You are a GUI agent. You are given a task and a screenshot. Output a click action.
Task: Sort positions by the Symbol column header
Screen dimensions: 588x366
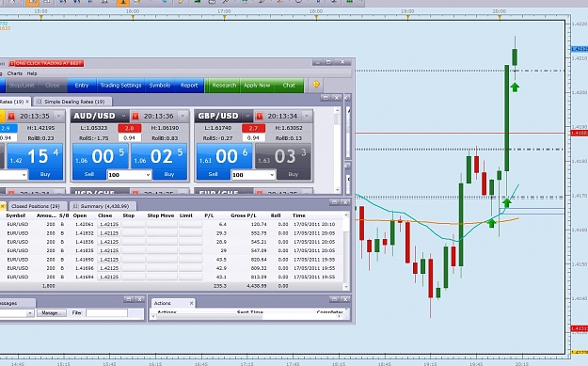point(16,215)
